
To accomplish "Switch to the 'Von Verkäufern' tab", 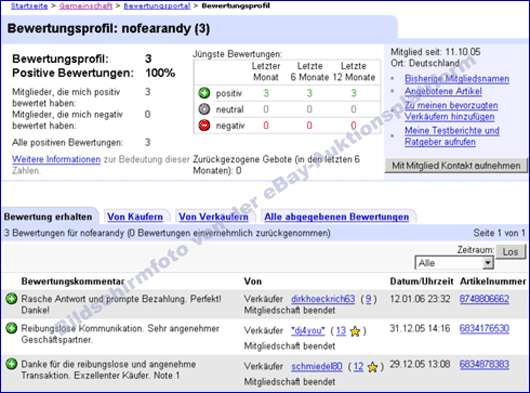I will tap(214, 217).
